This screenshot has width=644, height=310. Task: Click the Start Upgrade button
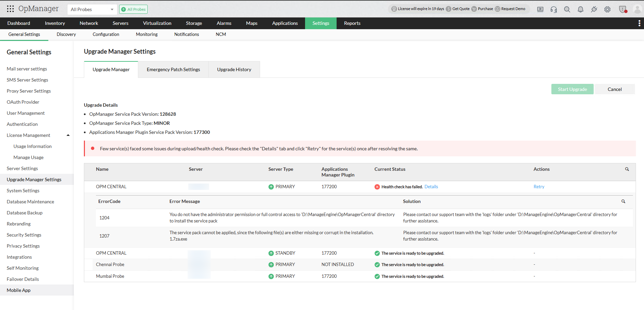coord(572,89)
